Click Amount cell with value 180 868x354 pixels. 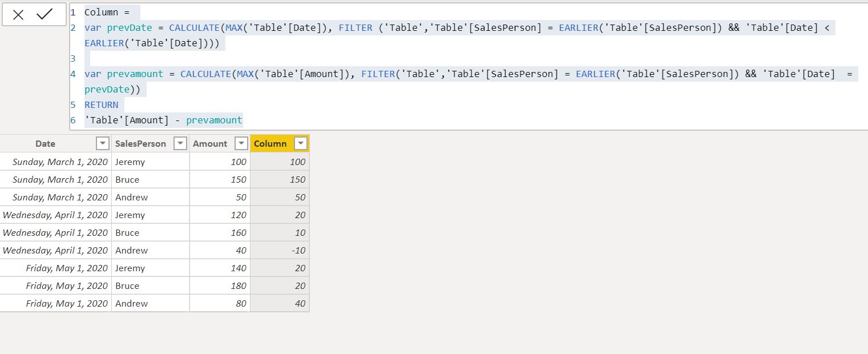pyautogui.click(x=220, y=285)
